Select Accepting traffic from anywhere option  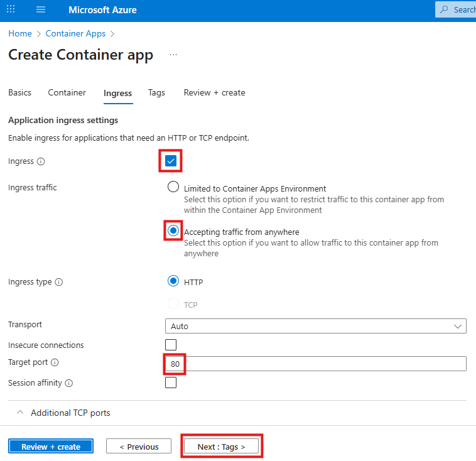pyautogui.click(x=173, y=231)
